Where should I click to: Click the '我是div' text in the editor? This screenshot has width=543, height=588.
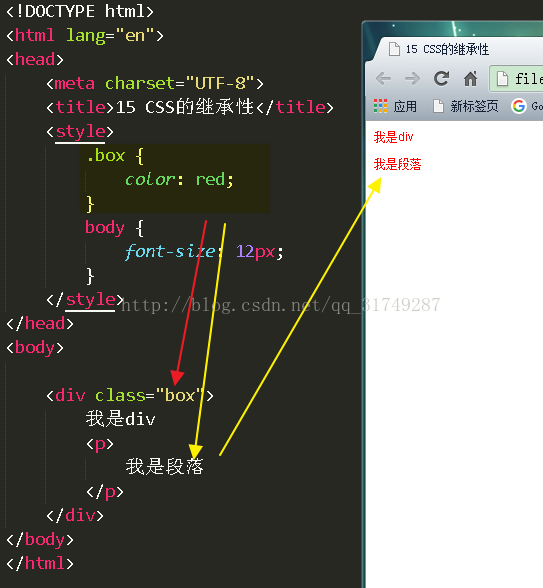pyautogui.click(x=120, y=419)
